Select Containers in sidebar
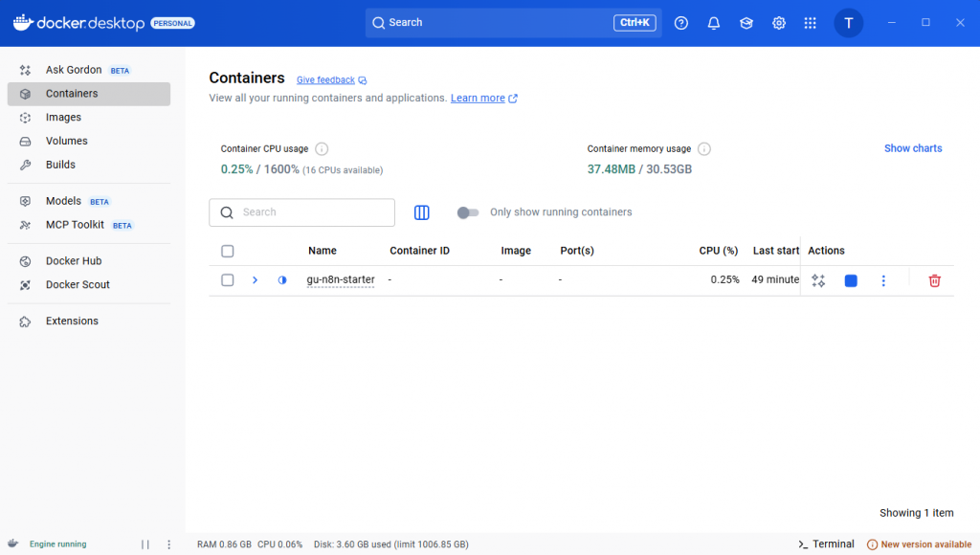Screen dimensions: 980x555 click(89, 94)
